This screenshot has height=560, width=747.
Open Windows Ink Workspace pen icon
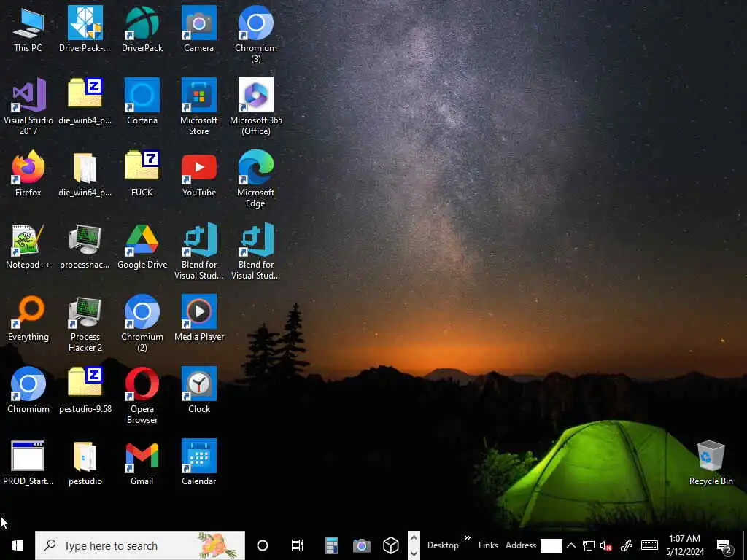[627, 545]
